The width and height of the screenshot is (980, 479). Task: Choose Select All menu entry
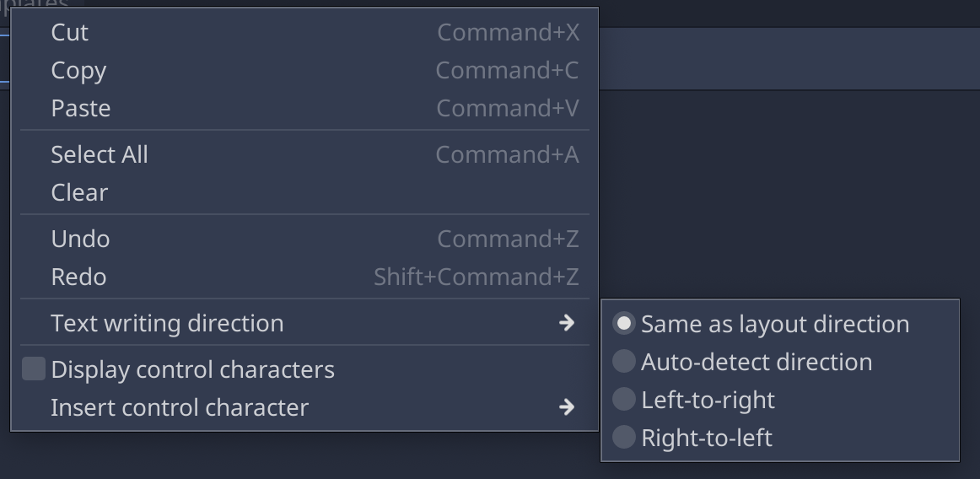point(305,154)
